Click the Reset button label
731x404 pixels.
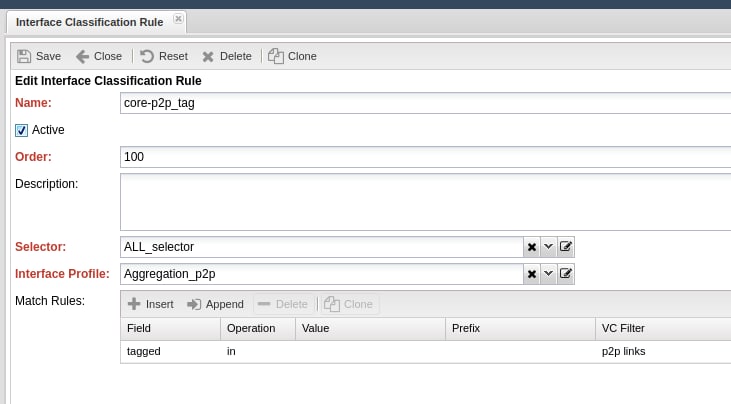[x=173, y=56]
